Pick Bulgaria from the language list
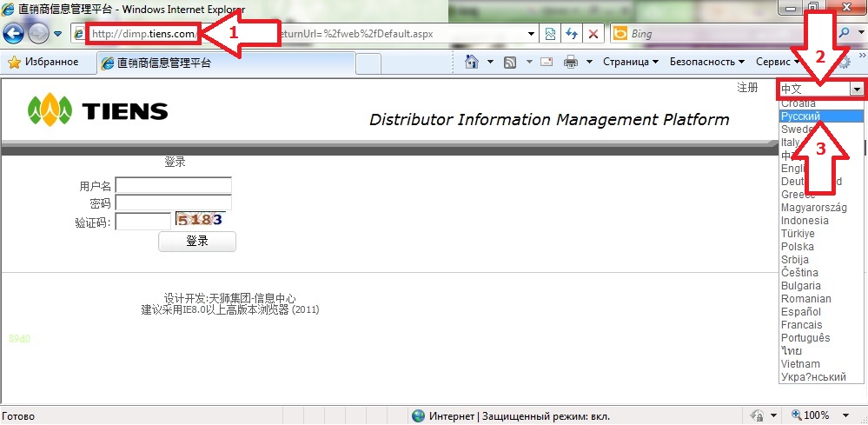Screen dimensions: 868x425 (x=821, y=286)
